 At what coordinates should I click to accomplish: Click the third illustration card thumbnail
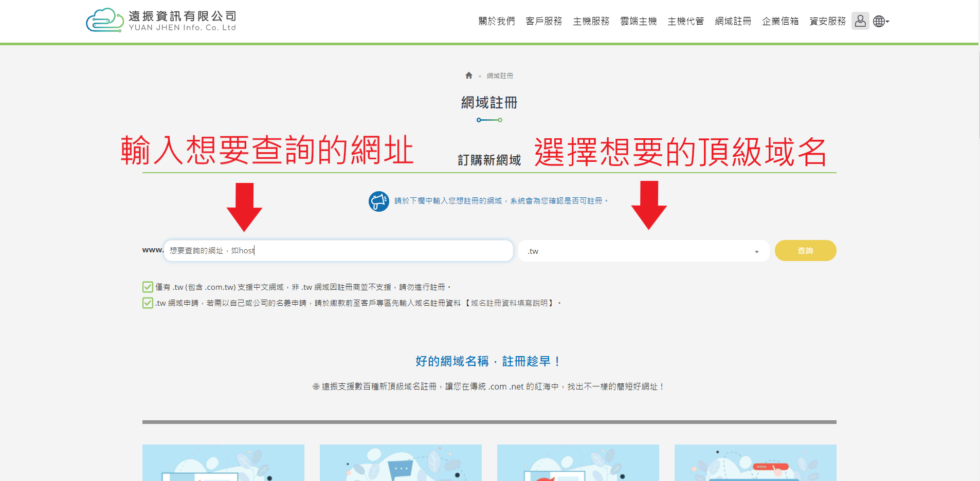(x=578, y=462)
